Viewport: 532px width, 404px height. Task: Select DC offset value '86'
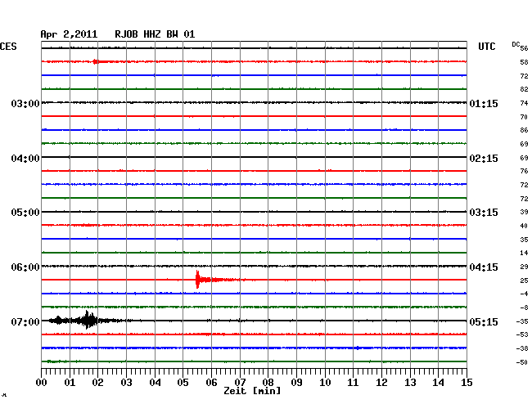click(524, 130)
